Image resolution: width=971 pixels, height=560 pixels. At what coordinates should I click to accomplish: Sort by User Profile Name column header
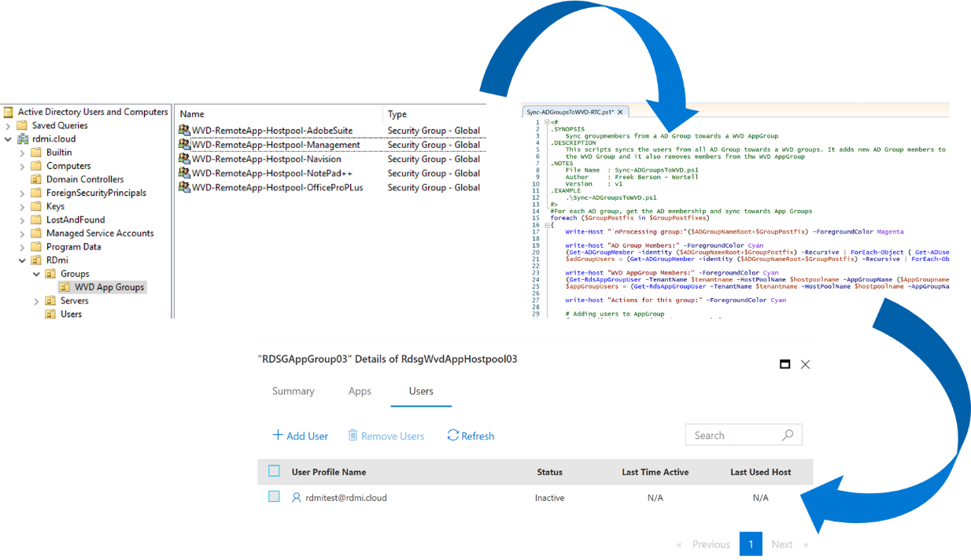329,472
